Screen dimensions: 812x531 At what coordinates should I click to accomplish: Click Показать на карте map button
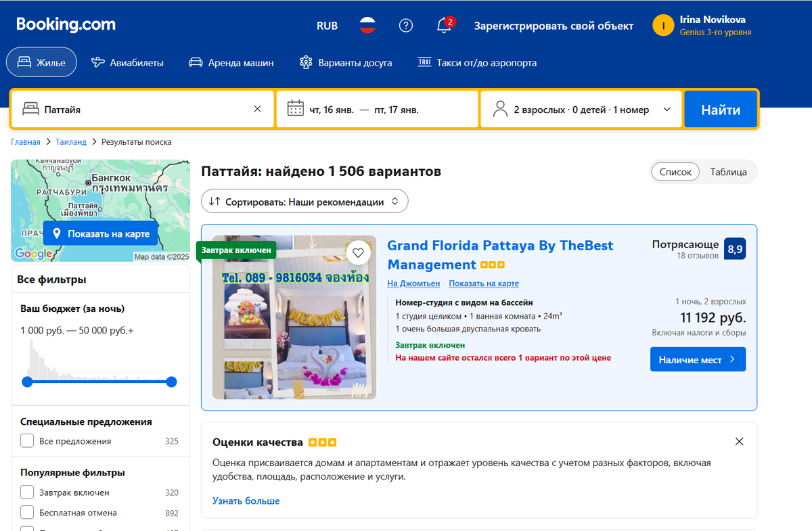(100, 233)
